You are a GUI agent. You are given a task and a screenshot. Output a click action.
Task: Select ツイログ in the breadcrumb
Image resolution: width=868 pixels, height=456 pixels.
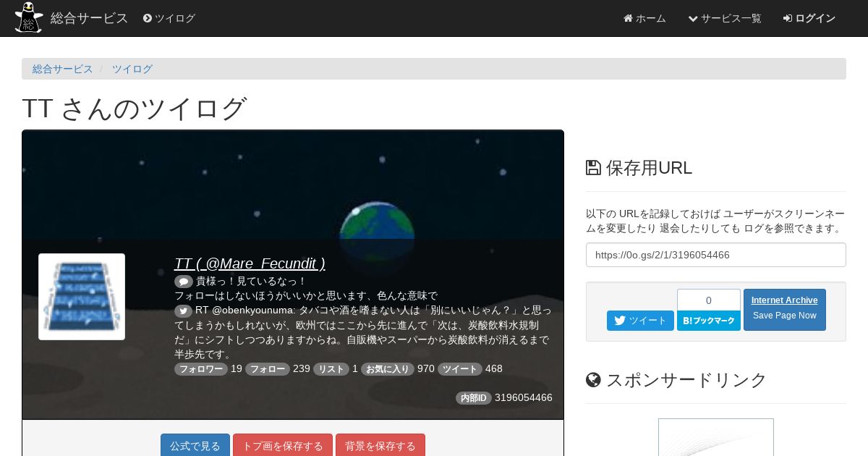coord(132,69)
